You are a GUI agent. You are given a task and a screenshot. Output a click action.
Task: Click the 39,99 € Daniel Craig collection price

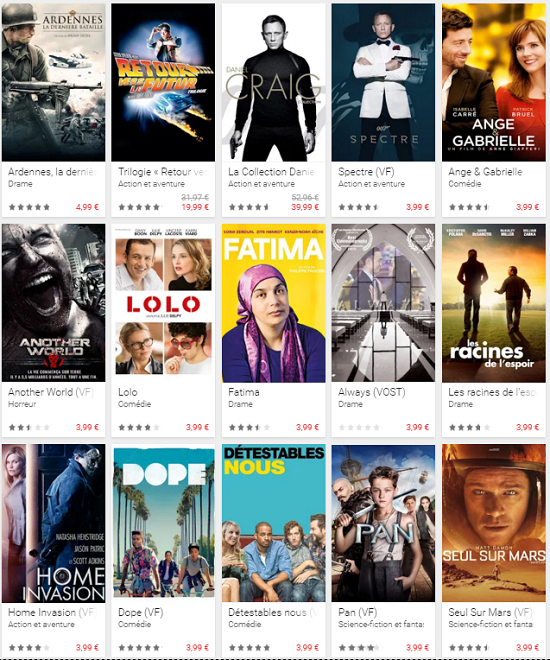click(x=305, y=207)
